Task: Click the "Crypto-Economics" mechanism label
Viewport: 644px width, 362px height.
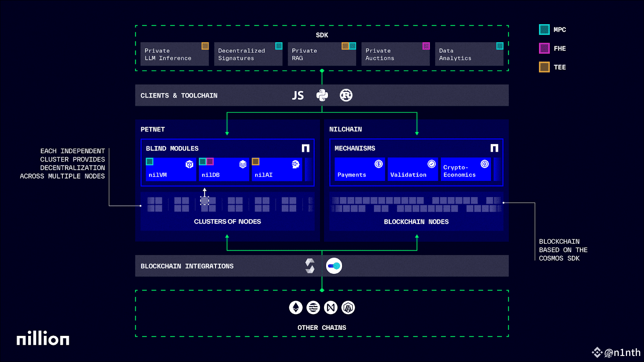Action: [x=459, y=171]
